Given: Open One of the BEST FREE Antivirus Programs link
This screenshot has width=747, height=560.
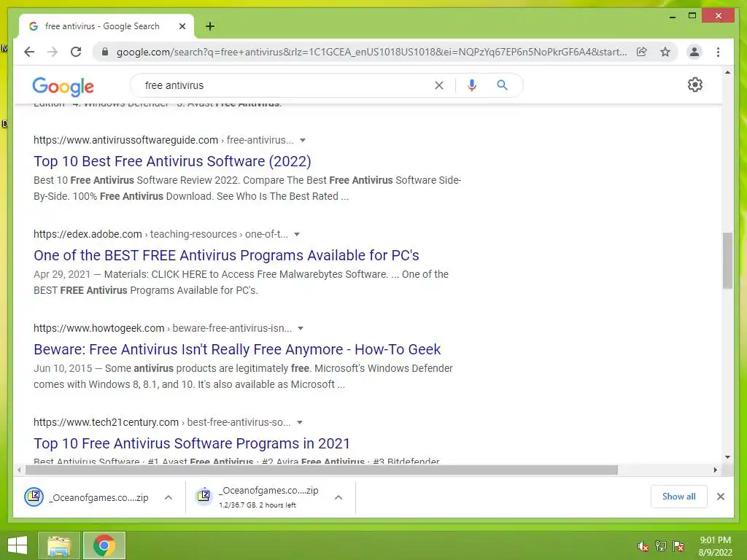Looking at the screenshot, I should [226, 255].
